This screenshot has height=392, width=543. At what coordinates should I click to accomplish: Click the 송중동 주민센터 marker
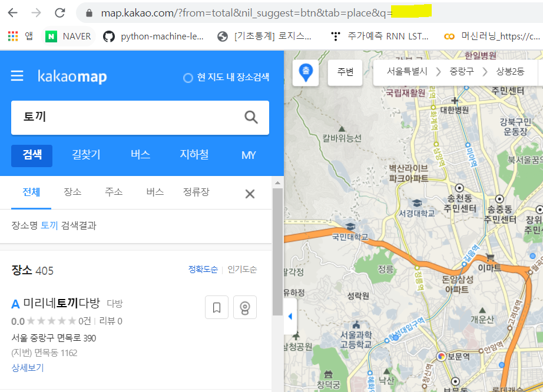coord(499,199)
